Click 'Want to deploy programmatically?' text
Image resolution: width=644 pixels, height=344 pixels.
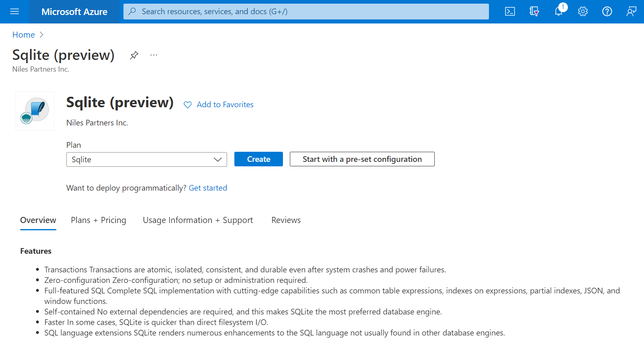coord(126,188)
